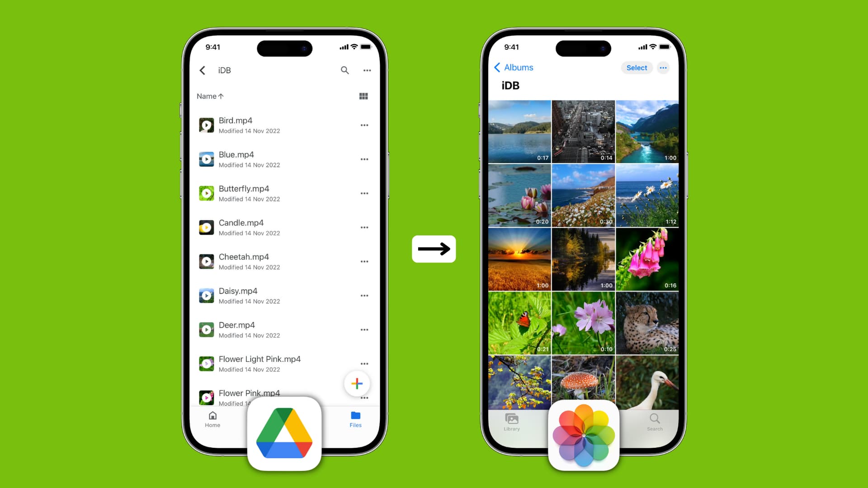
Task: Click the more options on Flower Pink.mp4
Action: click(364, 398)
